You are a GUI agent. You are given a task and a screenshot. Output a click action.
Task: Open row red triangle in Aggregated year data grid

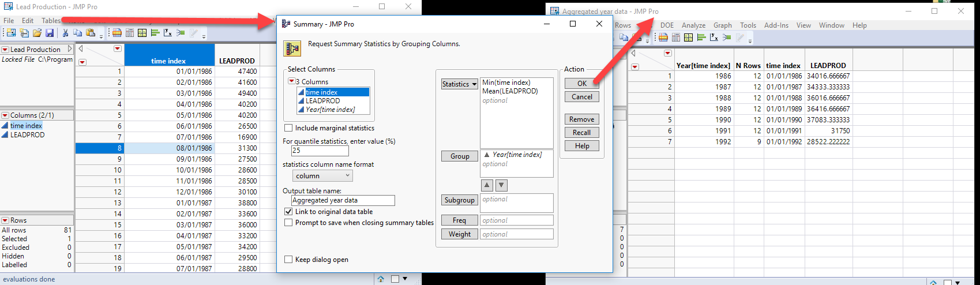point(634,67)
